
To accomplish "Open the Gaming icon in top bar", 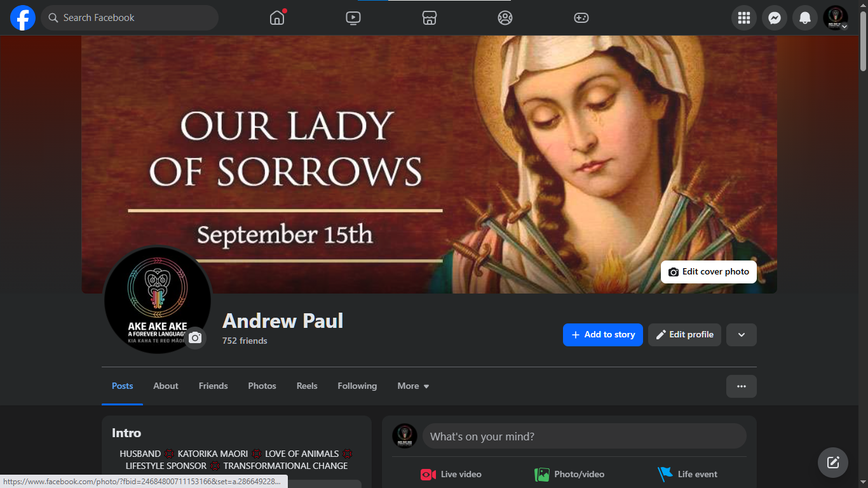I will click(x=581, y=18).
